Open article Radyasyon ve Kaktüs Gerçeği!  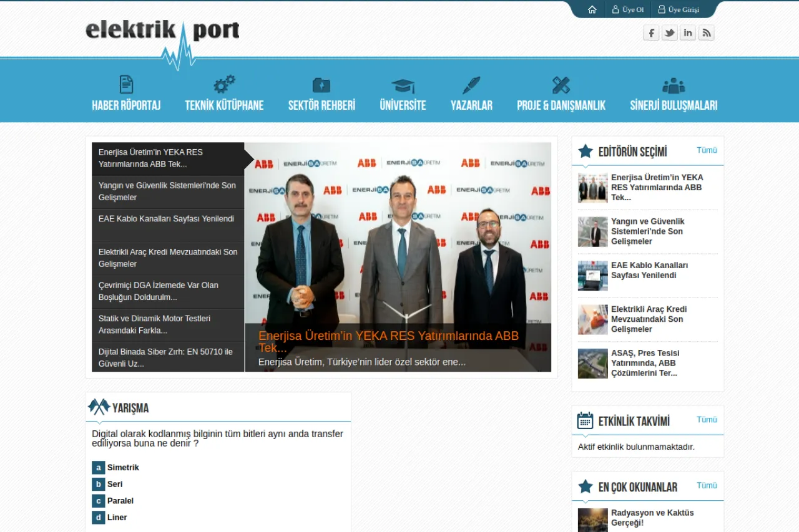coord(652,518)
